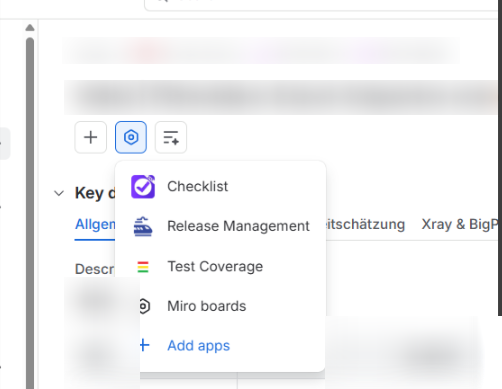The height and width of the screenshot is (389, 502).
Task: Click the scrollbar up arrow
Action: point(30,28)
